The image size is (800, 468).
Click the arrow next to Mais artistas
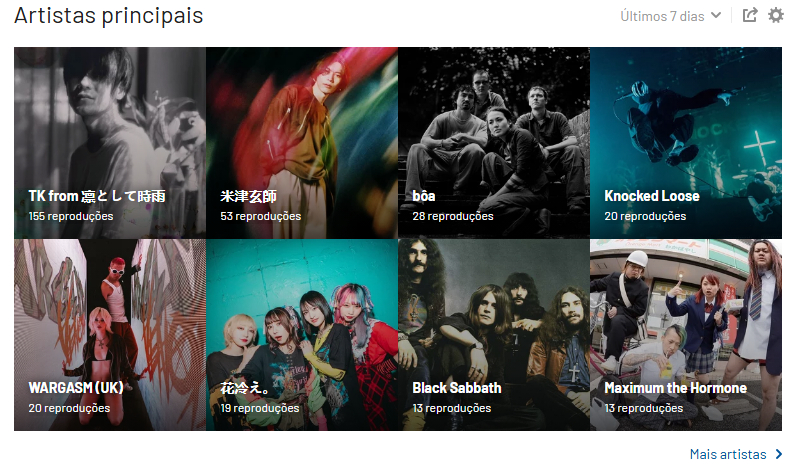[779, 454]
